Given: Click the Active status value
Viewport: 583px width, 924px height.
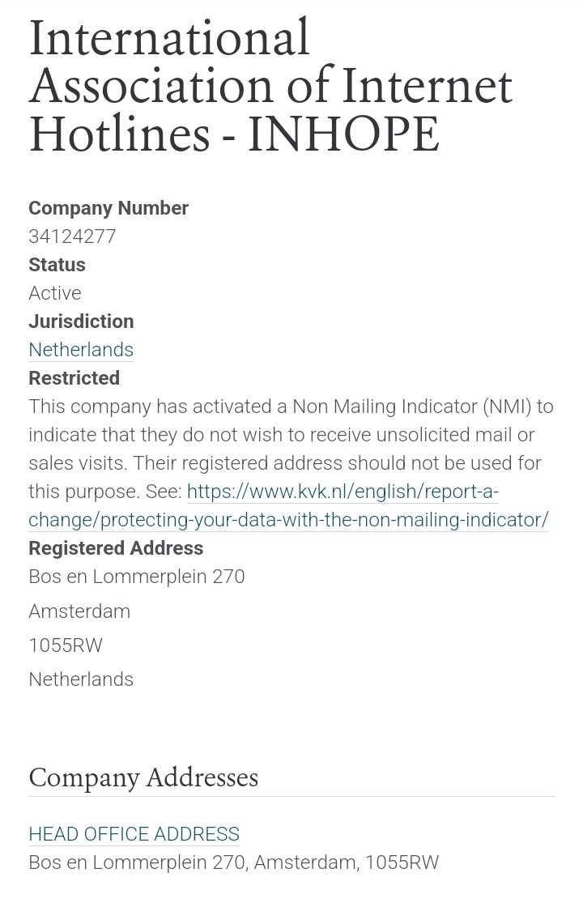Looking at the screenshot, I should pyautogui.click(x=55, y=293).
